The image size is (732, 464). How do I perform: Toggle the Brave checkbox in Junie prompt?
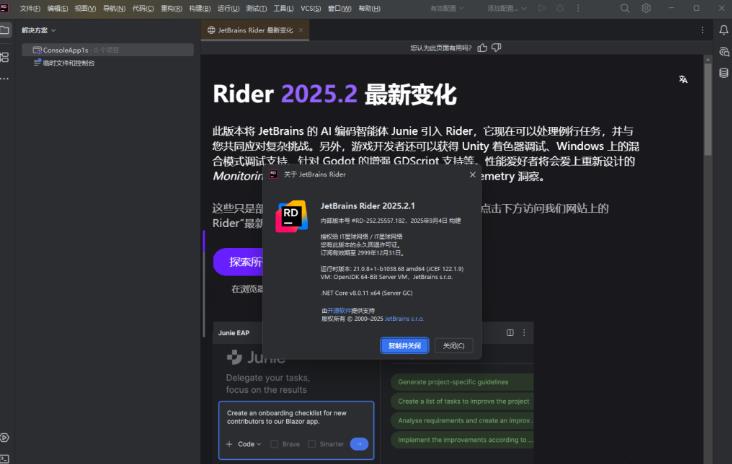[274, 444]
